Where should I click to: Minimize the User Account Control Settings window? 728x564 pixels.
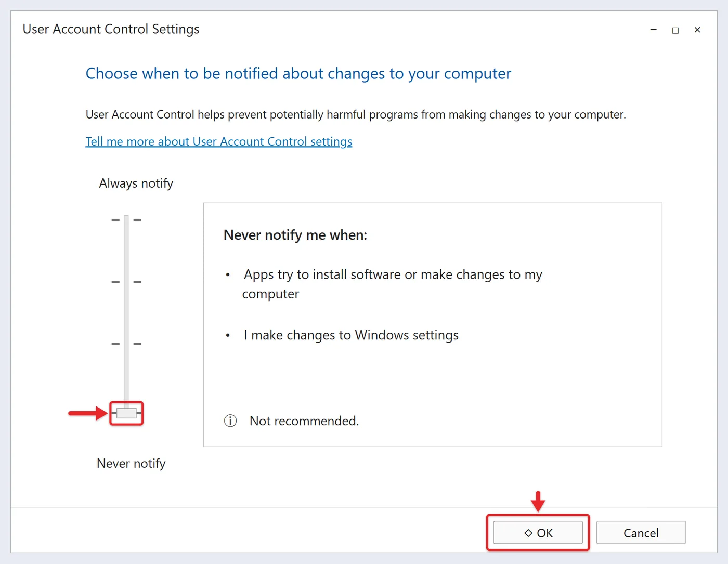click(x=654, y=30)
